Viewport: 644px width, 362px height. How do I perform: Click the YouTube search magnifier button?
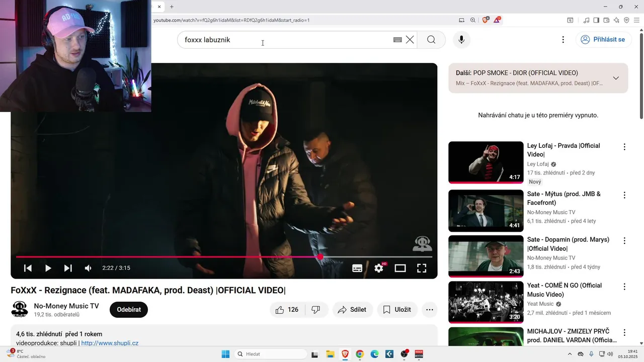click(431, 40)
